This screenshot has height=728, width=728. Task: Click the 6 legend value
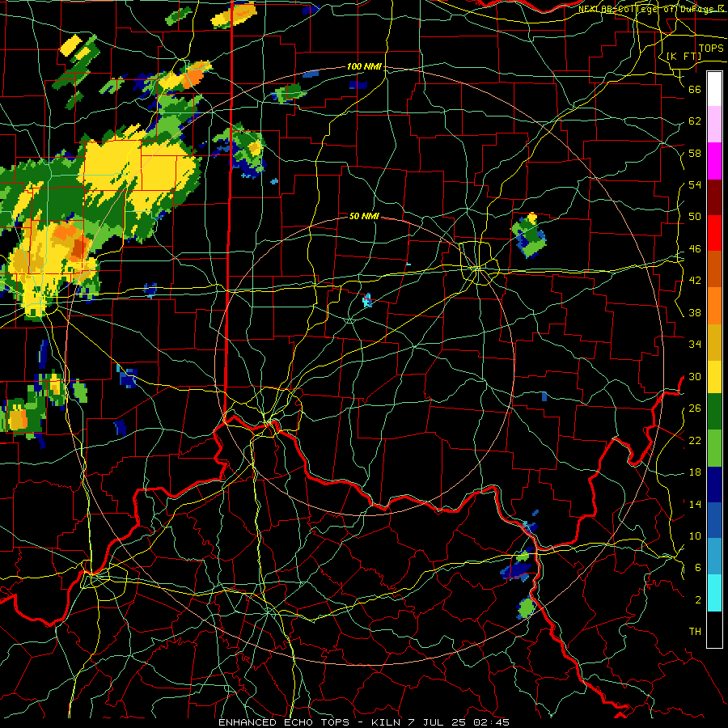point(698,568)
